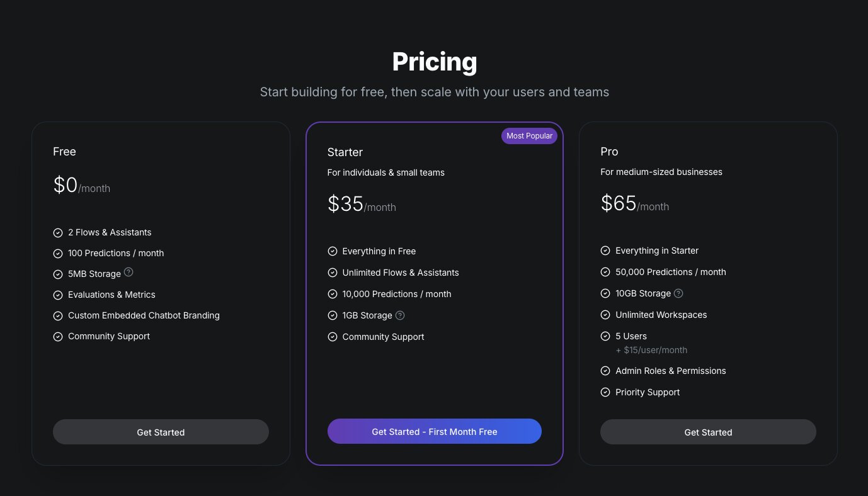Screen dimensions: 868x496
Task: Click the checkmark next to Custom Embedded Chatbot Branding
Action: 58,315
